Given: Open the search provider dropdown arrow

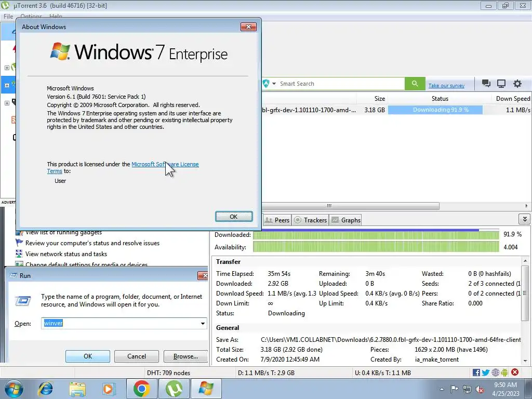Looking at the screenshot, I should coord(274,84).
